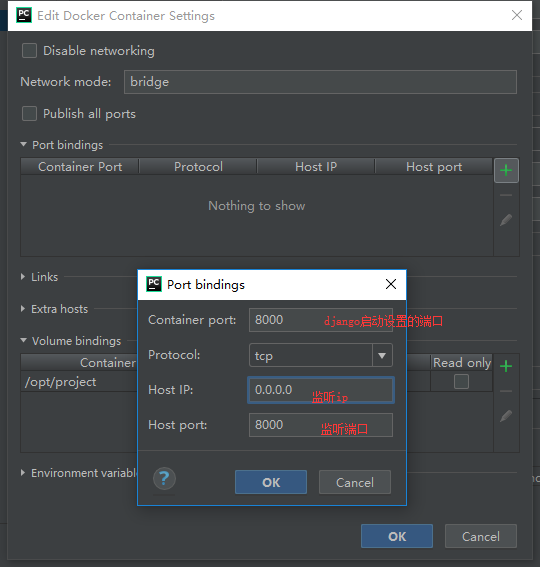This screenshot has height=567, width=540.
Task: Collapse the Volume bindings section
Action: tap(24, 340)
